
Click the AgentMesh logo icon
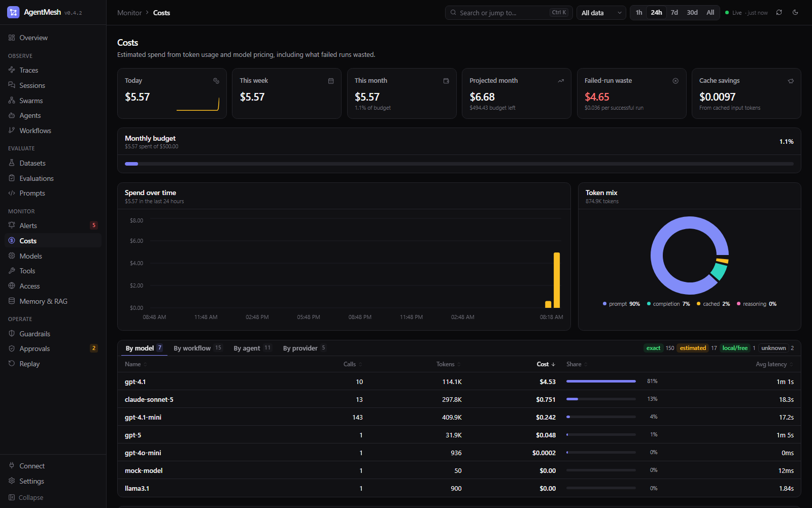coord(13,12)
